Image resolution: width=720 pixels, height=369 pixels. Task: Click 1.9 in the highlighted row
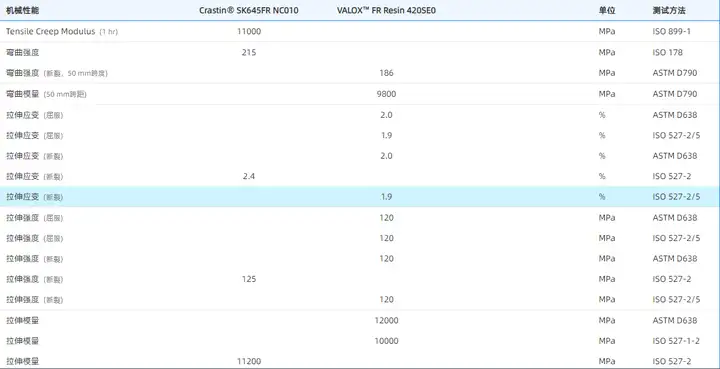(387, 197)
